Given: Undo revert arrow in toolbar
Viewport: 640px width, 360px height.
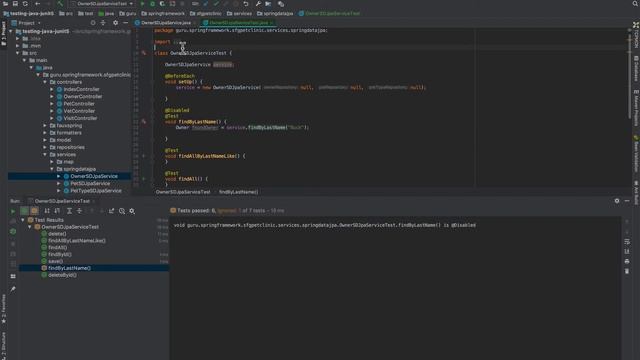Looking at the screenshot, I should coord(246,4).
